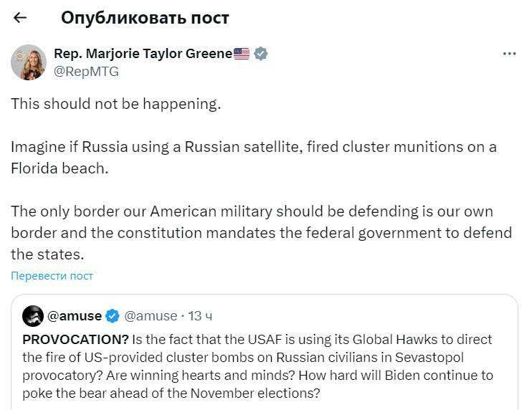Viewport: 532px width, 410px height.
Task: Open the three-dot more options menu
Action: (x=510, y=54)
